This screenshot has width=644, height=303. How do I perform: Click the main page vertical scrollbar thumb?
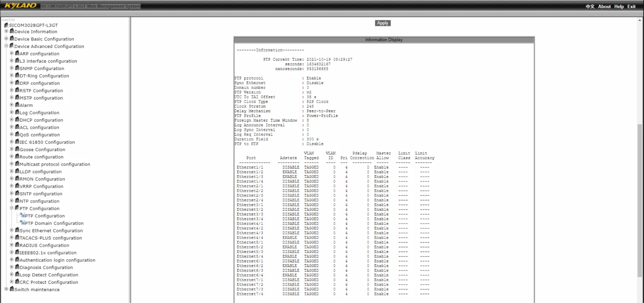click(640, 200)
